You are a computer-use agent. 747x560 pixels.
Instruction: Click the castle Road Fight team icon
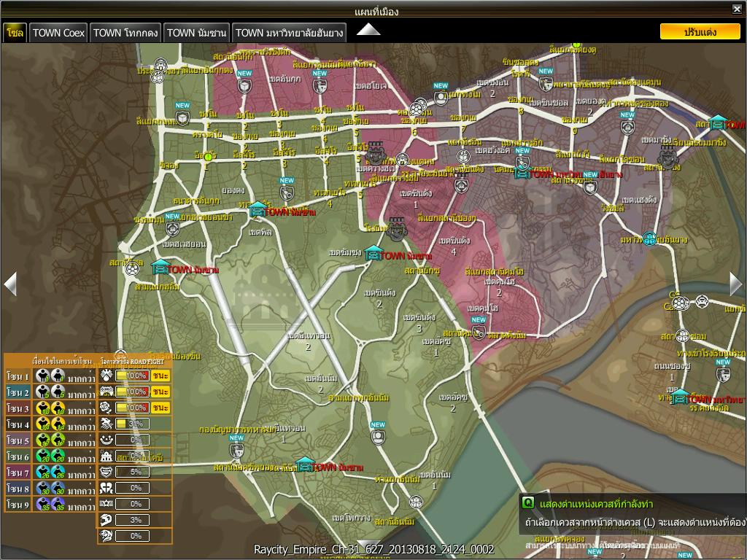coord(107,456)
